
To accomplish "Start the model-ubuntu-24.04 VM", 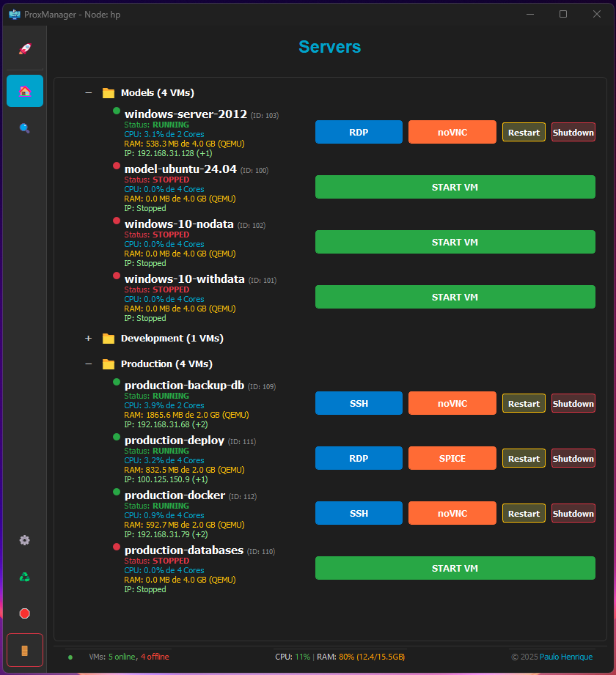I will click(x=455, y=187).
